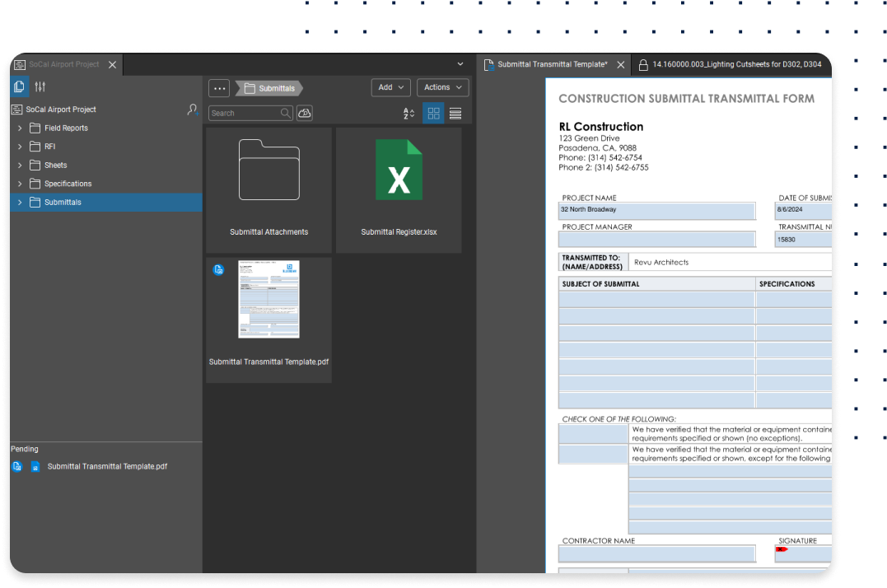Select the Specifications folder row
The height and width of the screenshot is (588, 887).
point(105,184)
